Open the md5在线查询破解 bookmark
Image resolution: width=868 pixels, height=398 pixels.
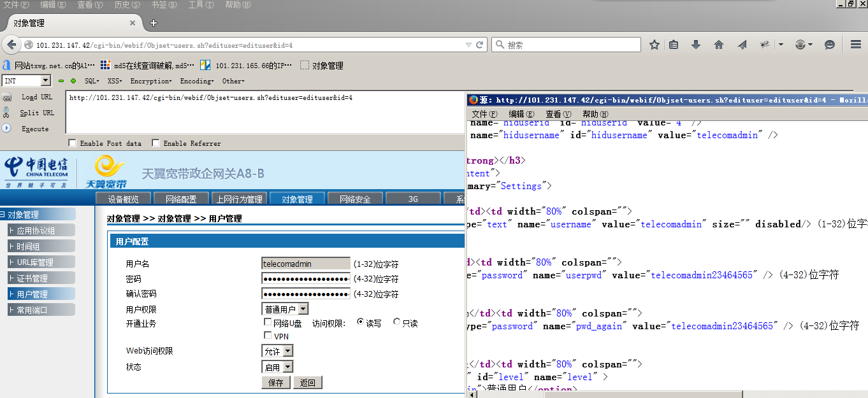[x=148, y=66]
